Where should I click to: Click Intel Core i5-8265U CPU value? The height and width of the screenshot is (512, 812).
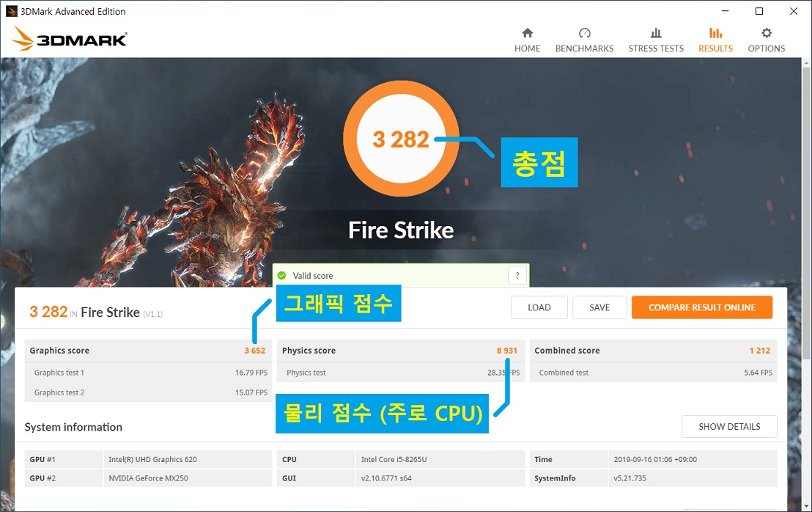[394, 459]
